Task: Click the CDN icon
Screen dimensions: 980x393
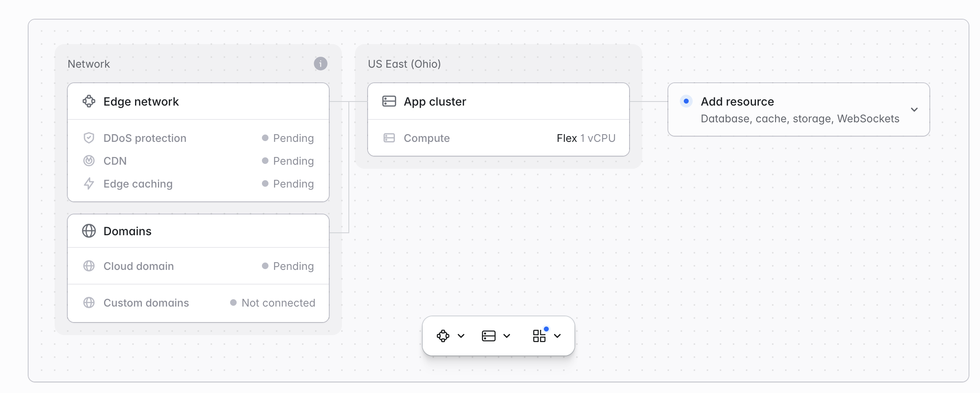Action: coord(89,161)
